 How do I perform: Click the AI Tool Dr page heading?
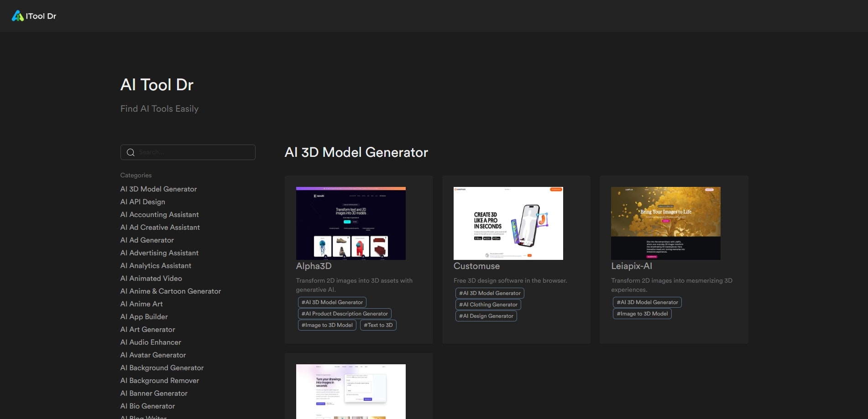[x=157, y=85]
